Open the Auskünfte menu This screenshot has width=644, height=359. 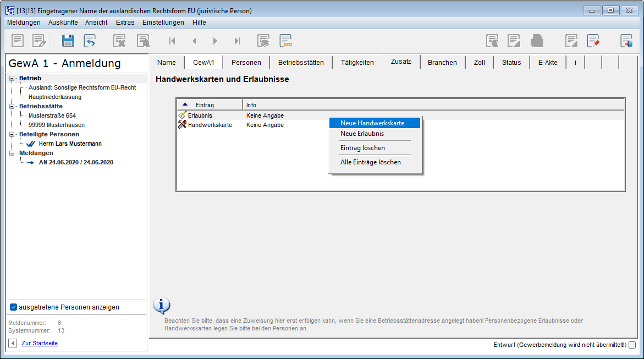pyautogui.click(x=63, y=23)
